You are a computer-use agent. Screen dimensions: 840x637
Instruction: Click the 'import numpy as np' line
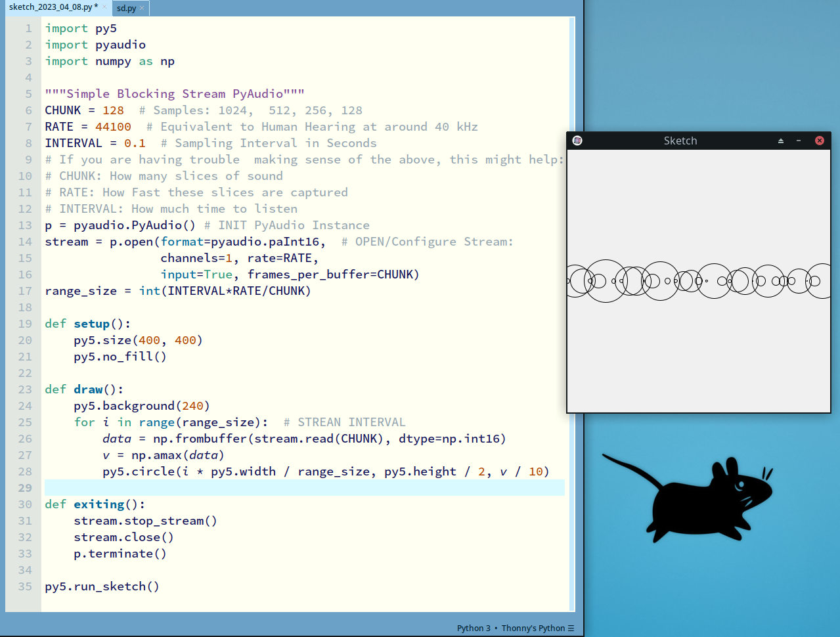pos(110,61)
